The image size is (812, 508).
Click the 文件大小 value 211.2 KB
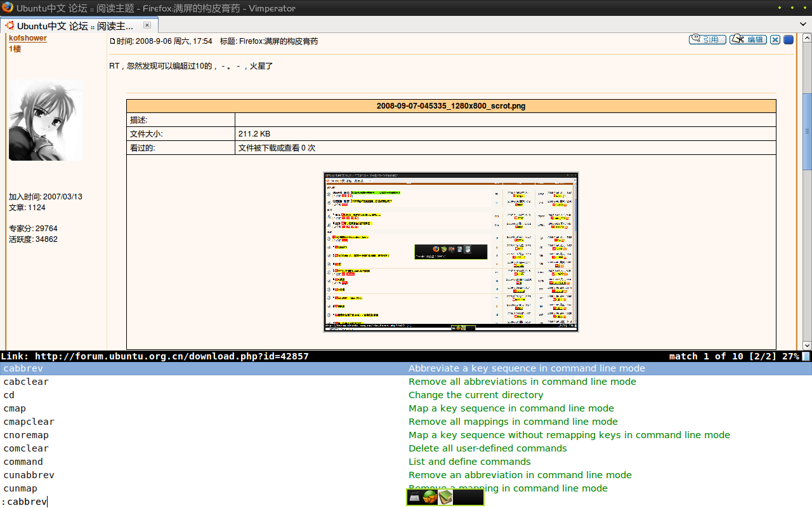click(x=254, y=134)
